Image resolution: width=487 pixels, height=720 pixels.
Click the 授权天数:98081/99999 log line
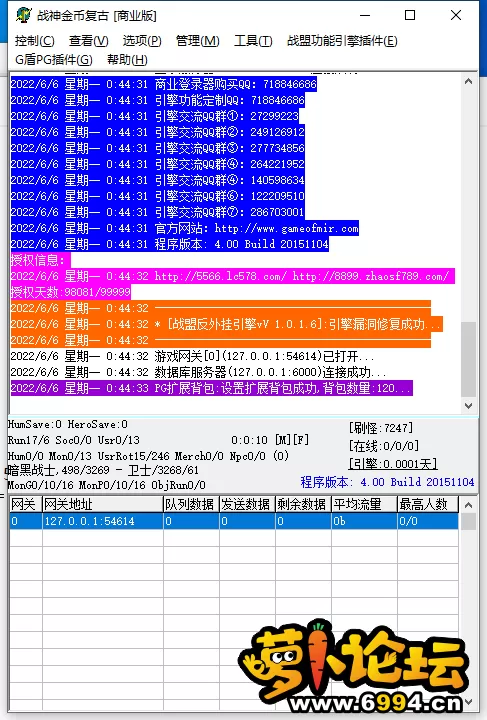[x=71, y=292]
